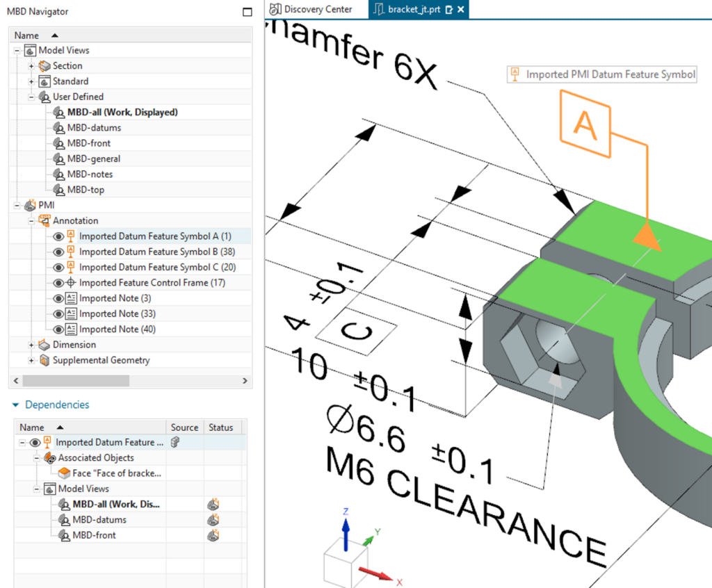
Task: Click the Section folder icon in Model Views
Action: (44, 66)
